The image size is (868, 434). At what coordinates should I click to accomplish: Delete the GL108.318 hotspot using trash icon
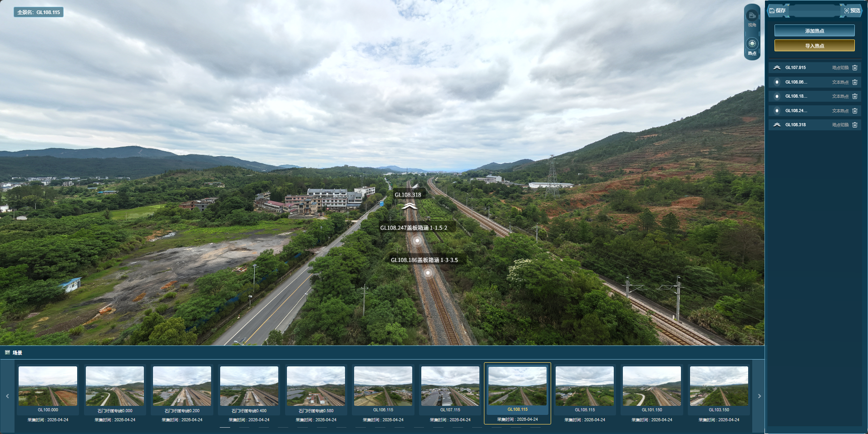pos(855,125)
